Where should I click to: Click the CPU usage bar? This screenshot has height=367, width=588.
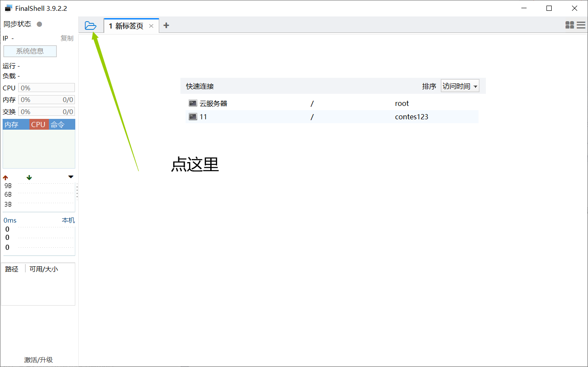[x=46, y=88]
